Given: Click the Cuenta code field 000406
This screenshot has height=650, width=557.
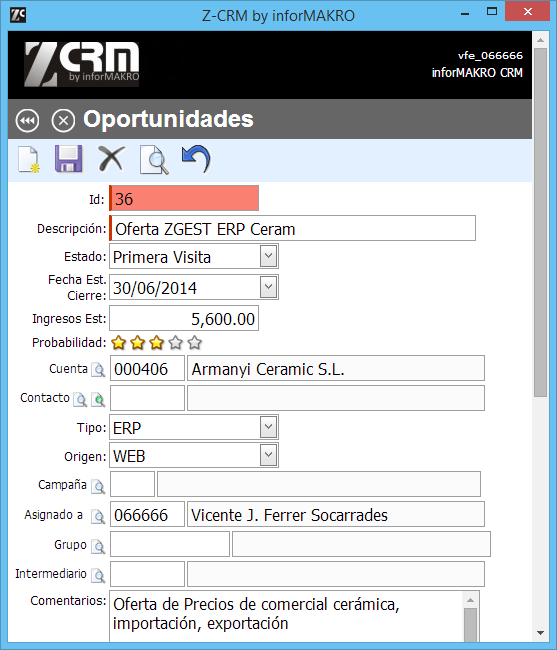Looking at the screenshot, I should 147,368.
